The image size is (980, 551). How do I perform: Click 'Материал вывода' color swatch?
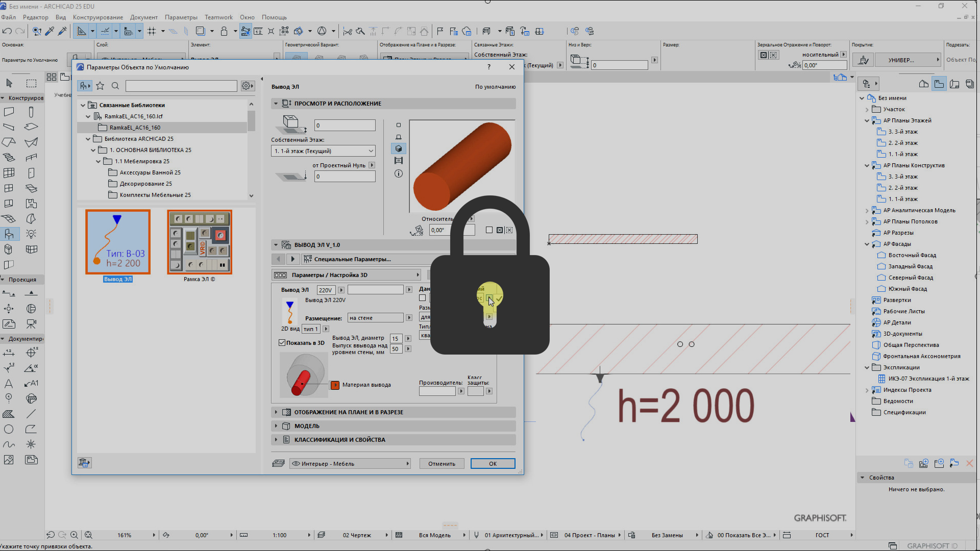click(x=335, y=385)
